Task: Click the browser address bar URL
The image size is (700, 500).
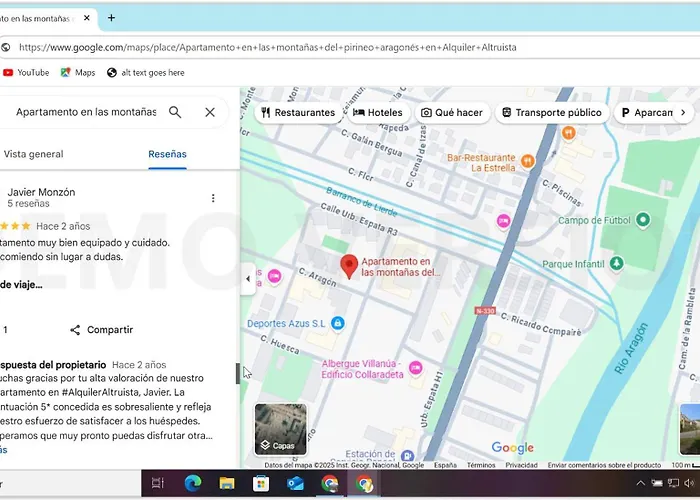Action: 268,47
